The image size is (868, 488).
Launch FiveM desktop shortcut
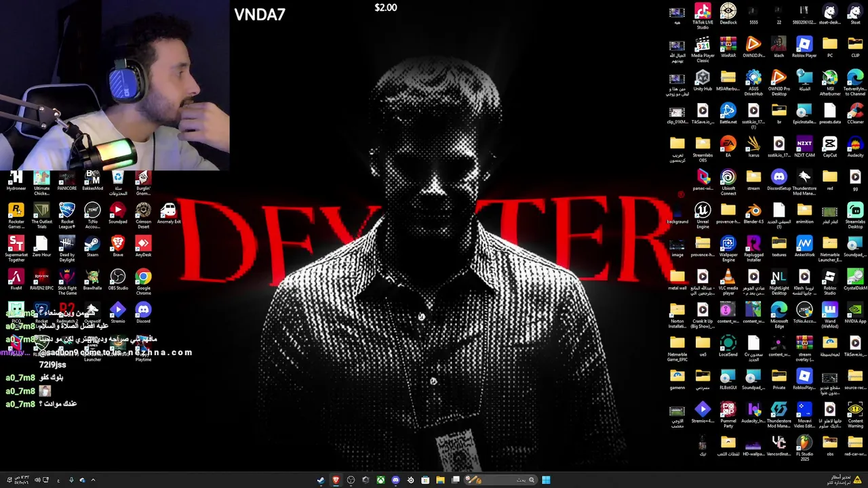click(x=16, y=280)
